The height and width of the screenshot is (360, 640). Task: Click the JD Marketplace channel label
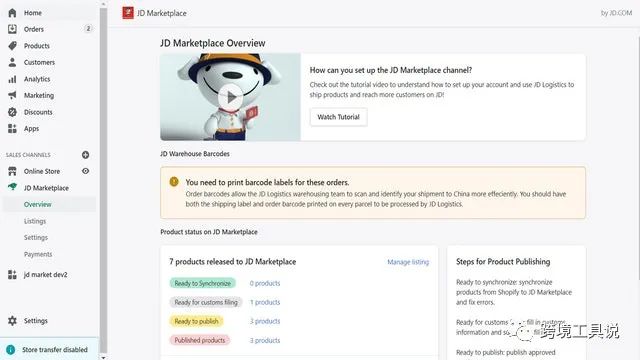[46, 188]
